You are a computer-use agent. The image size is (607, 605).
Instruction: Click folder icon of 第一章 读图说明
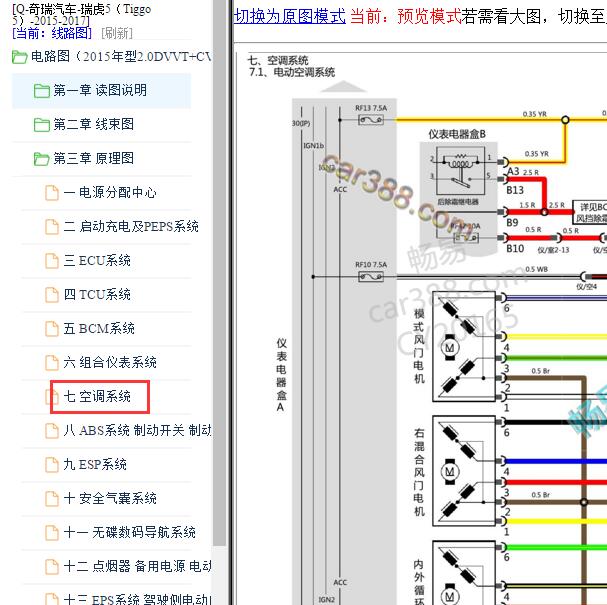(x=41, y=91)
